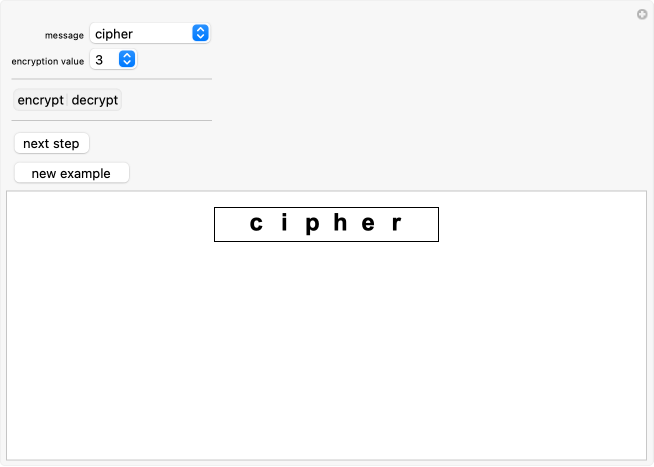Click the letter i in the message
This screenshot has width=654, height=467.
pos(284,223)
